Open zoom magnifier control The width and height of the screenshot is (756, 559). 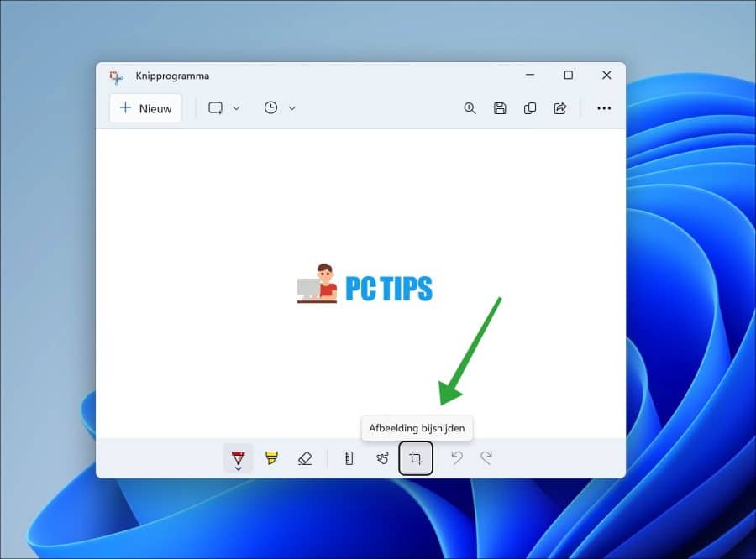(470, 108)
